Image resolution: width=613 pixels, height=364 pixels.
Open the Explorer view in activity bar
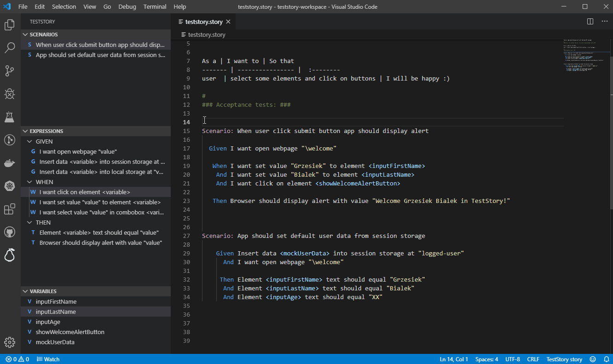[x=10, y=25]
